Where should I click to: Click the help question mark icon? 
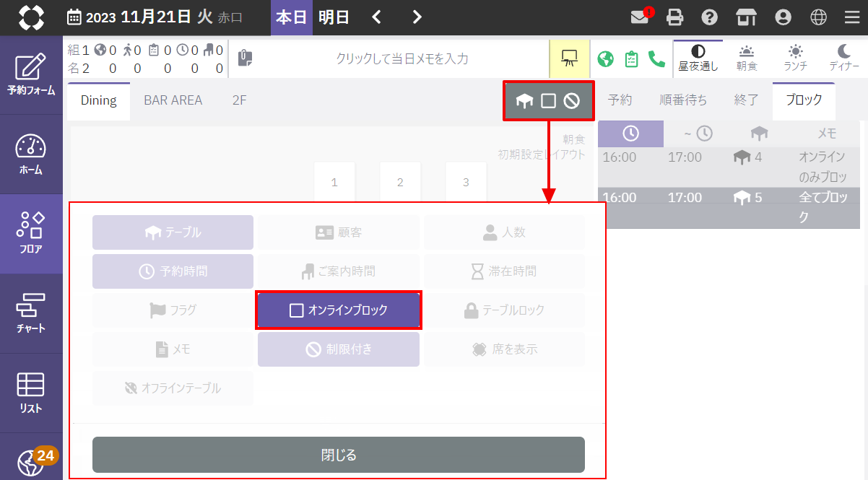tap(710, 17)
